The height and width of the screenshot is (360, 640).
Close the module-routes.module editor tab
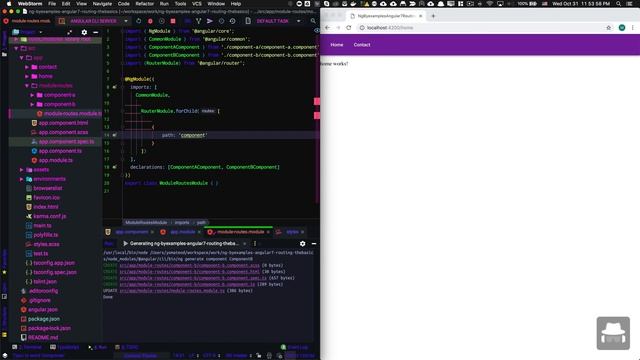[268, 232]
